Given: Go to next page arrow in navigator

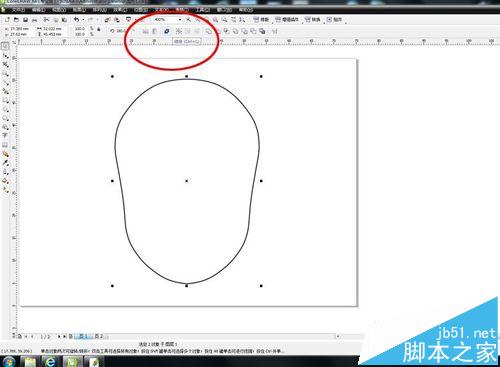Looking at the screenshot, I should click(x=59, y=337).
